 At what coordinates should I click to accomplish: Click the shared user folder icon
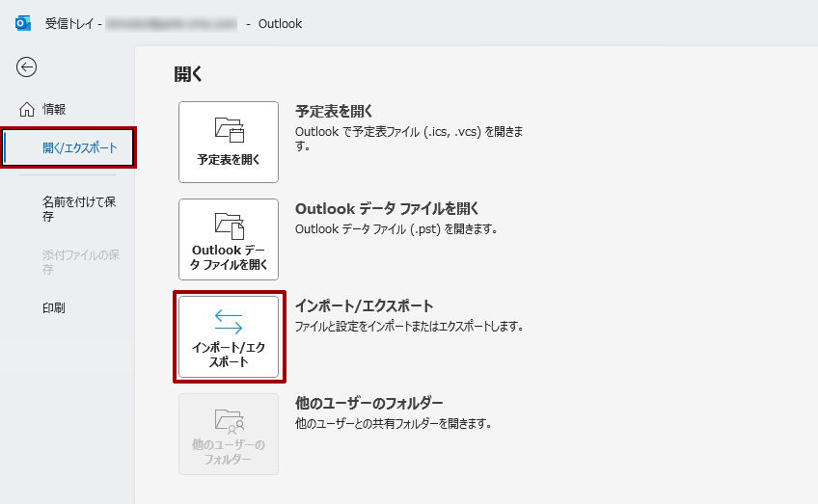[229, 419]
